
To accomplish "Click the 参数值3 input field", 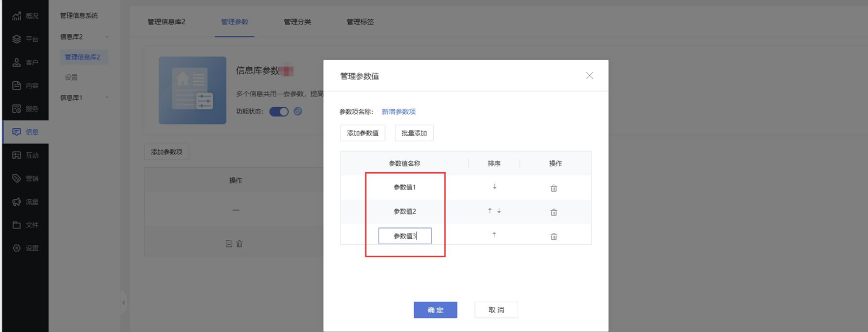I will pos(404,236).
